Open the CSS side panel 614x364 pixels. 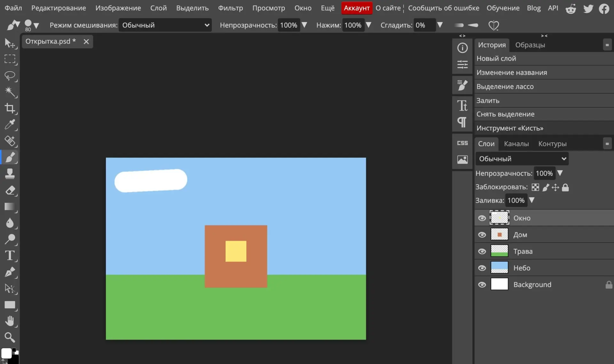point(462,143)
